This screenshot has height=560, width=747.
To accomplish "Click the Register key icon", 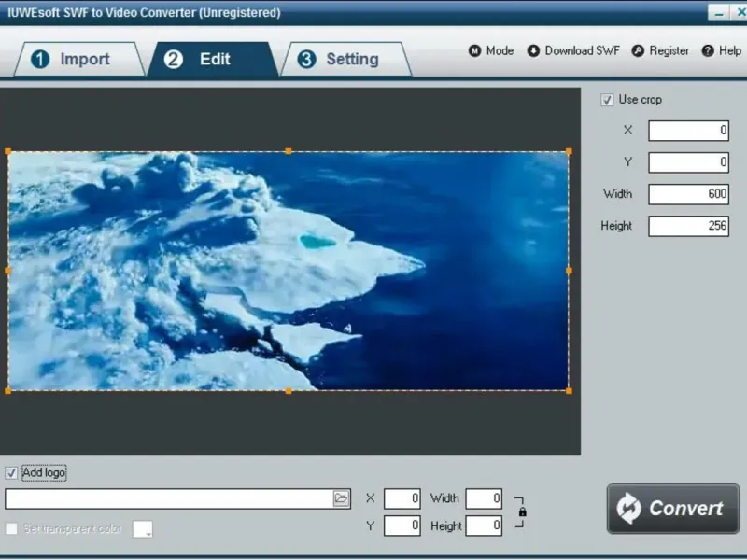I will coord(638,50).
